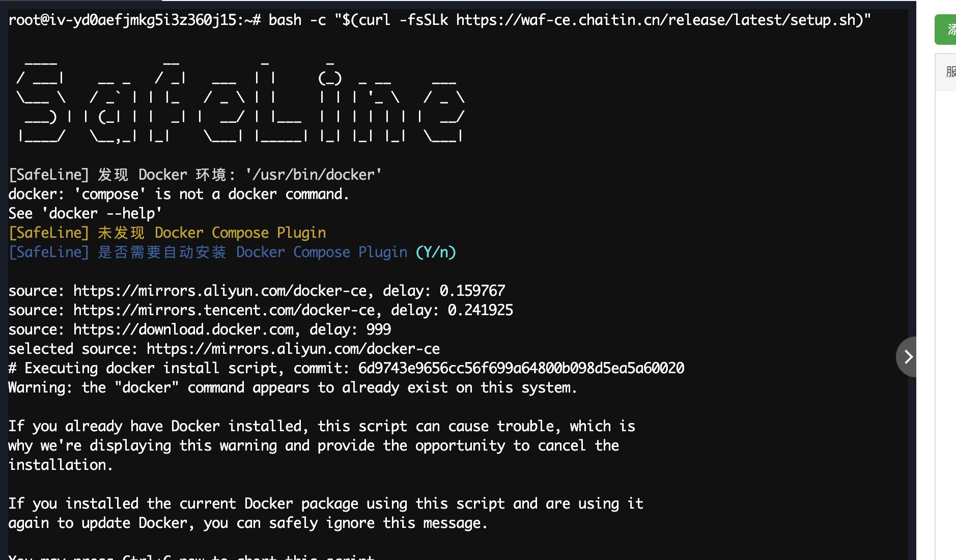
Task: Click the download.docker.com source URL
Action: [x=183, y=329]
